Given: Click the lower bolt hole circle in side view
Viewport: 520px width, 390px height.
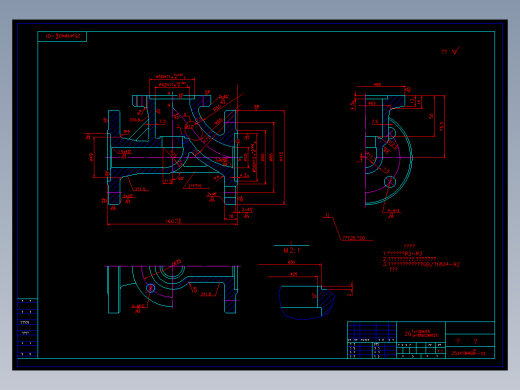Looking at the screenshot, I should 390,182.
